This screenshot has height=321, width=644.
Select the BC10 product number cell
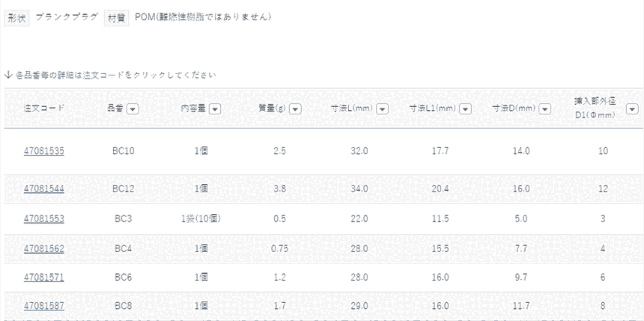click(x=123, y=151)
